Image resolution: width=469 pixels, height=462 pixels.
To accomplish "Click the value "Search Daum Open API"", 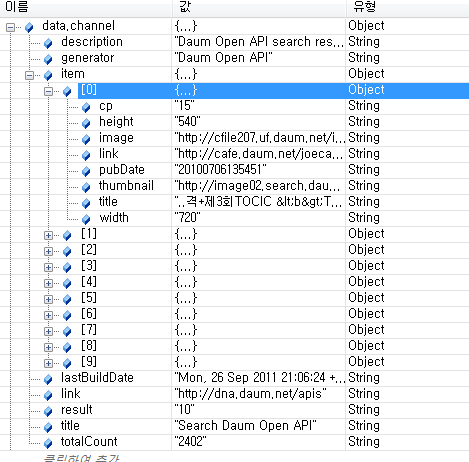I will [x=245, y=426].
